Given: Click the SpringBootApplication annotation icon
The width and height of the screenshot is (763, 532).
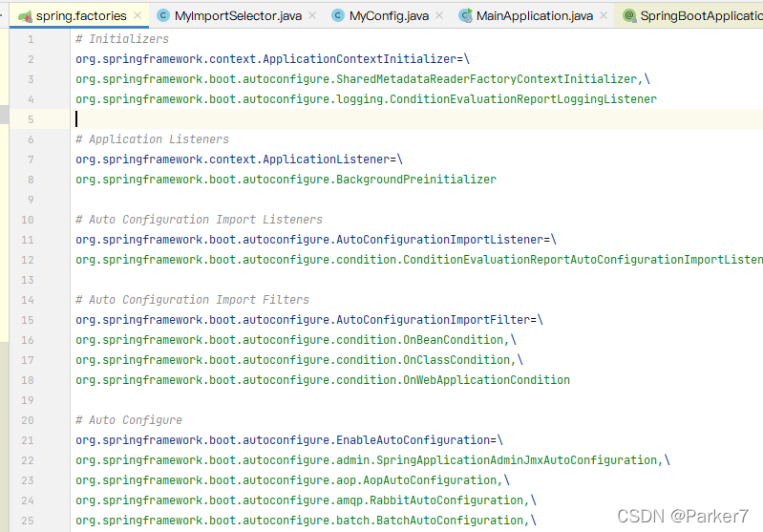Looking at the screenshot, I should tap(629, 15).
